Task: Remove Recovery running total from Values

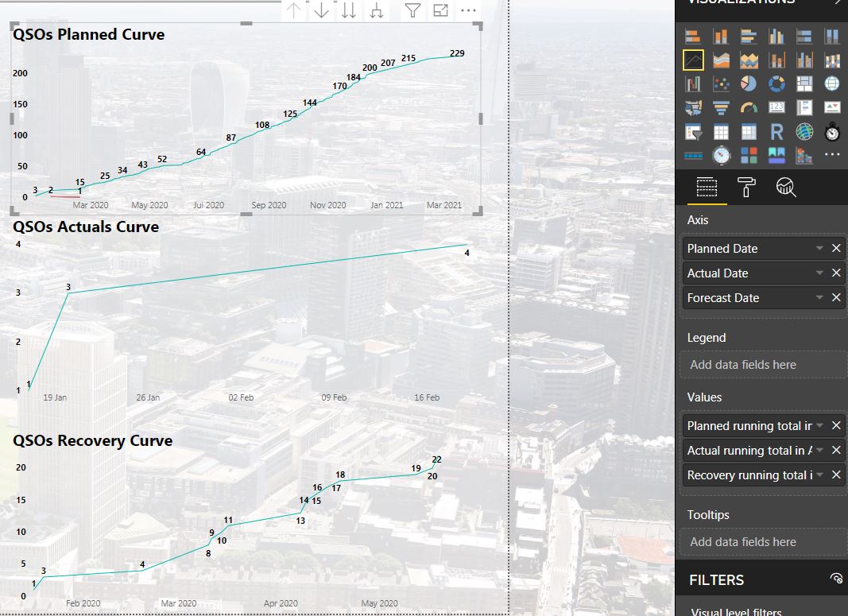Action: pos(836,475)
